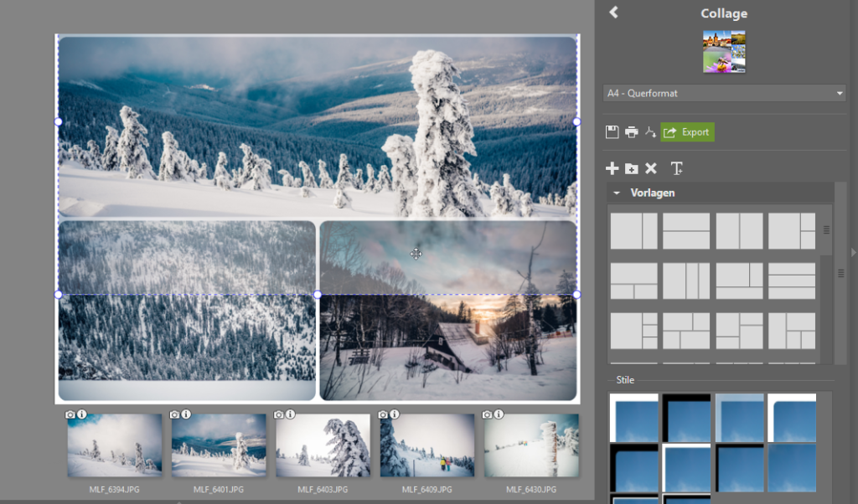Click the camera icon above MLF_6403.JPG
This screenshot has width=858, height=504.
pos(278,414)
